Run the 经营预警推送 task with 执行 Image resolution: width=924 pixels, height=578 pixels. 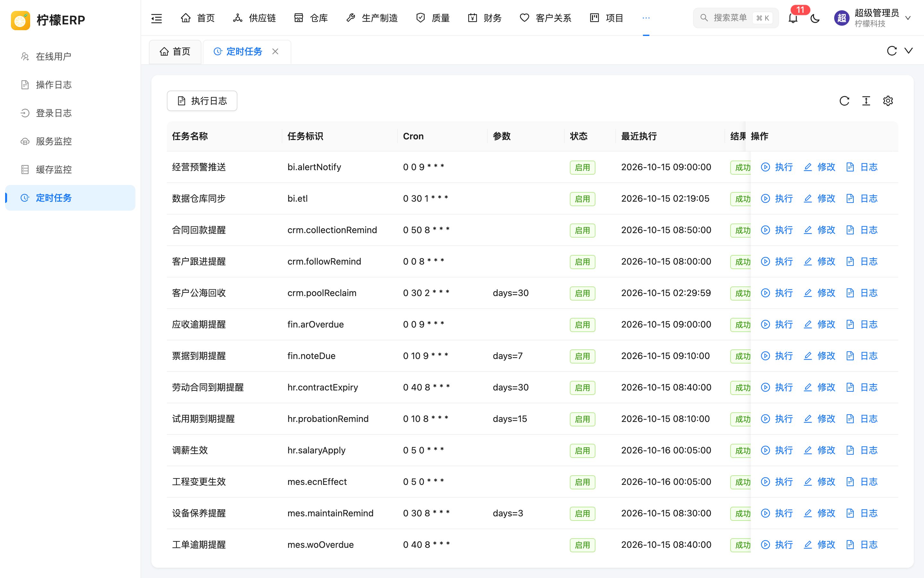tap(777, 167)
